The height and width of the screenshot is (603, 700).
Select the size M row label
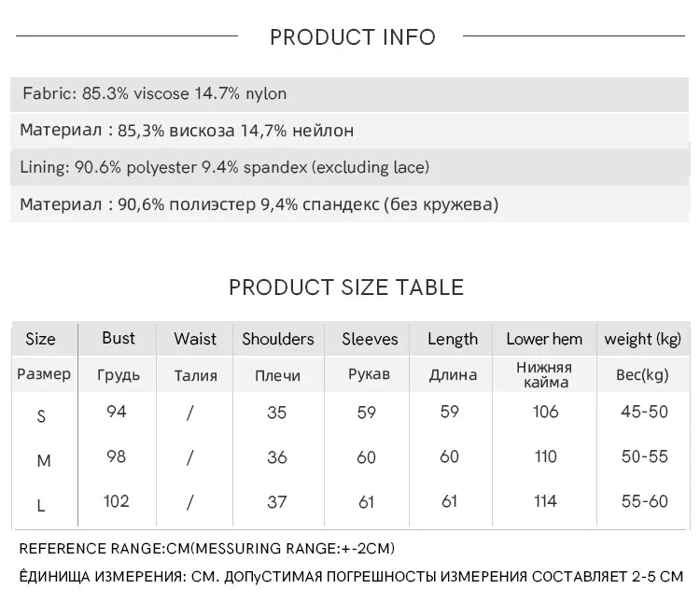tap(43, 460)
